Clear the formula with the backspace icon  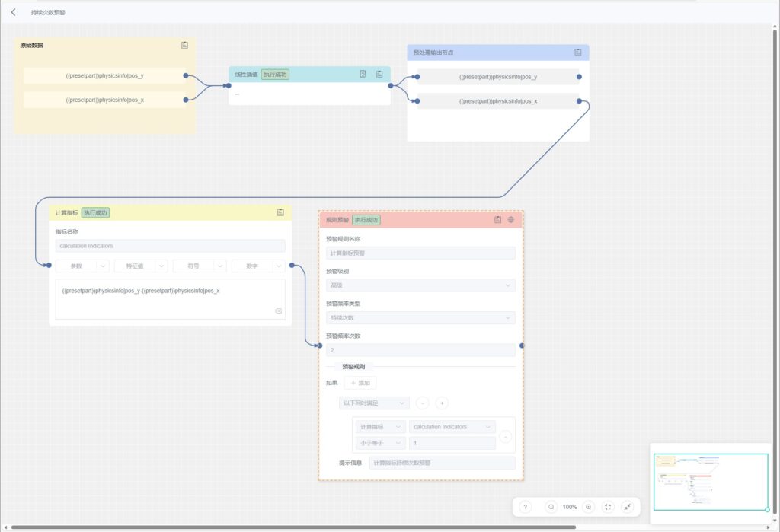[278, 311]
